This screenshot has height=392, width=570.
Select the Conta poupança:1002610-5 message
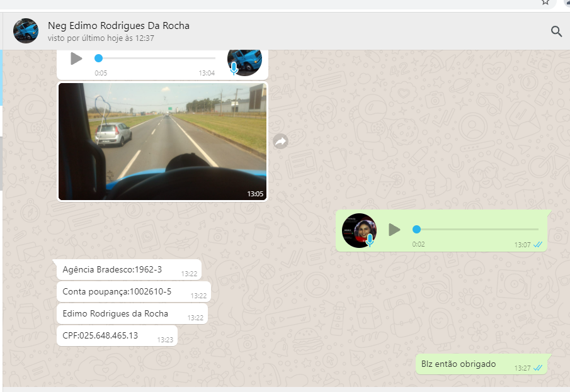[117, 291]
